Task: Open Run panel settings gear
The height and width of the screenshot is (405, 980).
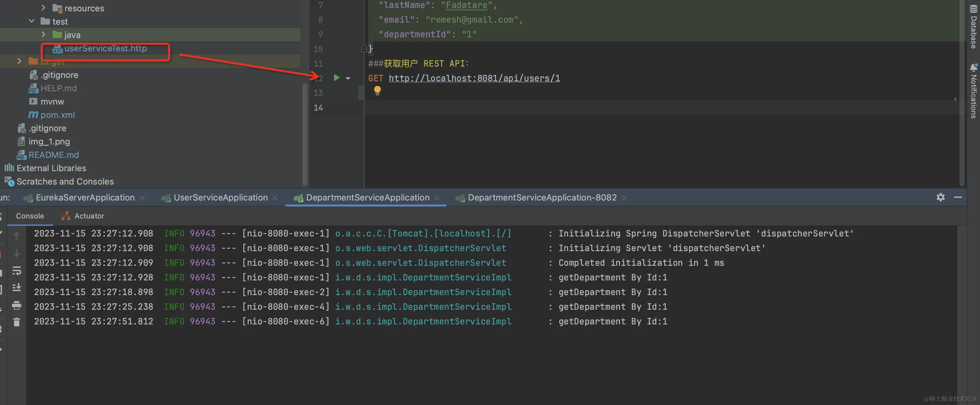Action: pos(940,197)
